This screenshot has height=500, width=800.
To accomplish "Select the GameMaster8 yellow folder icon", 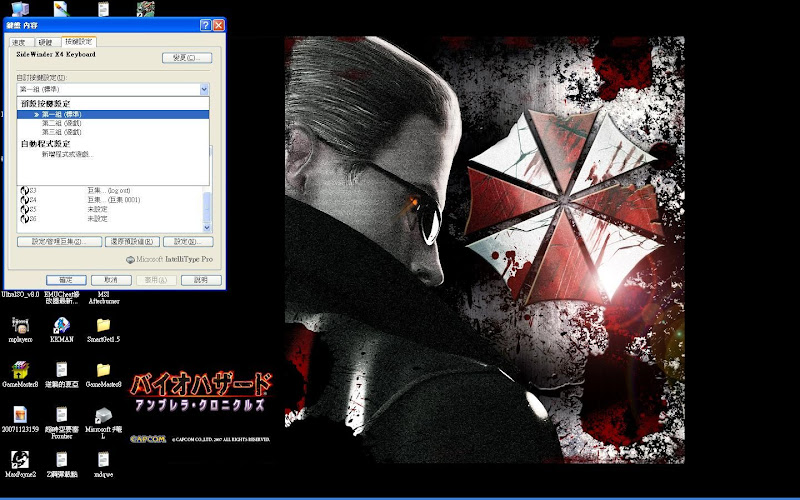I will coord(104,370).
